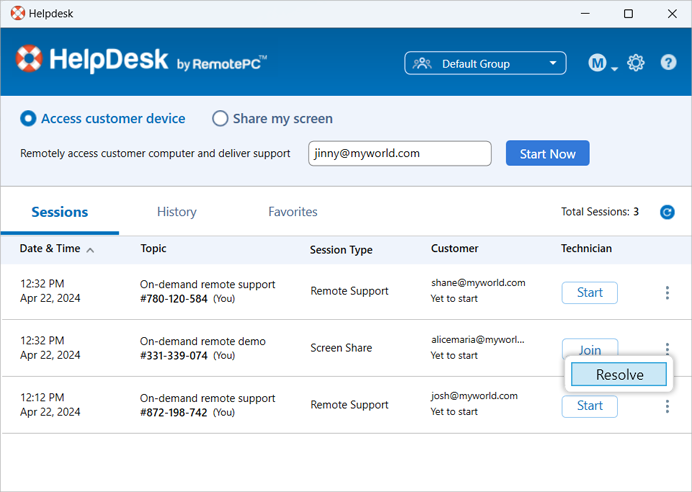Click the Start Now button
Image resolution: width=692 pixels, height=492 pixels.
tap(547, 153)
